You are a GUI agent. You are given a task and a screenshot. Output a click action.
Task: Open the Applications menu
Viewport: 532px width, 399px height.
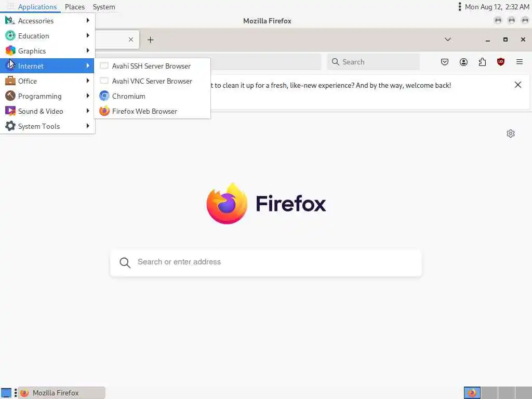37,7
